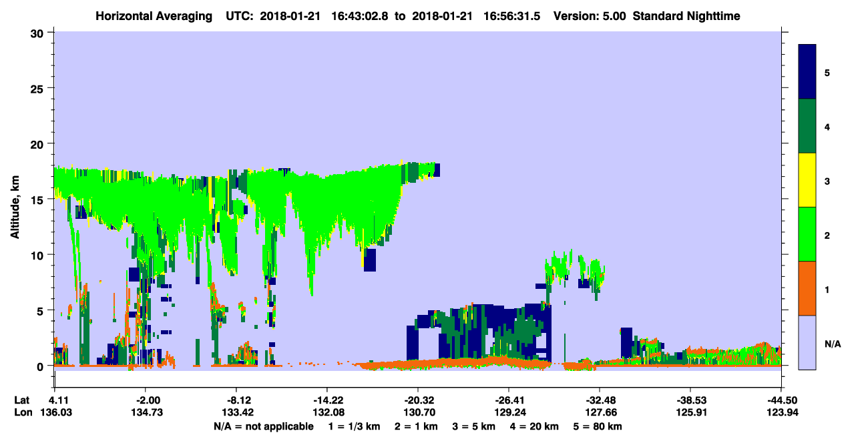Screen dimensions: 868x445
Task: Click the "Lon" row label
Action: tap(23, 412)
